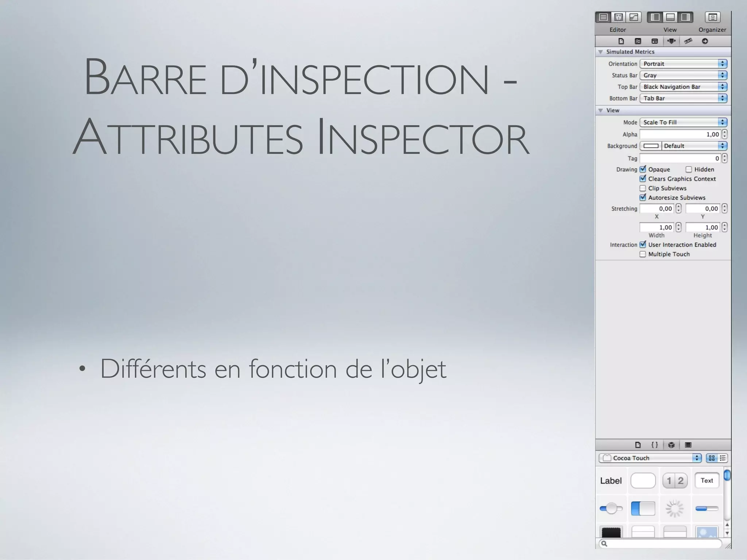Uncheck Clears Graphics Context
This screenshot has height=560, width=747.
coord(643,179)
